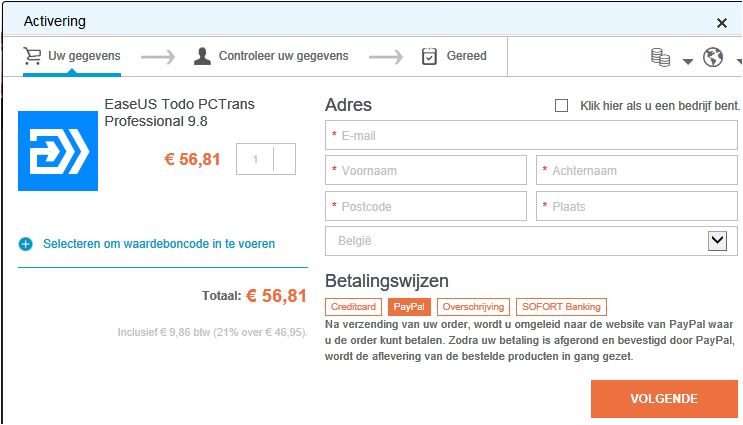Image resolution: width=743 pixels, height=425 pixels.
Task: Click the calendar check icon for Gereed
Action: [430, 56]
